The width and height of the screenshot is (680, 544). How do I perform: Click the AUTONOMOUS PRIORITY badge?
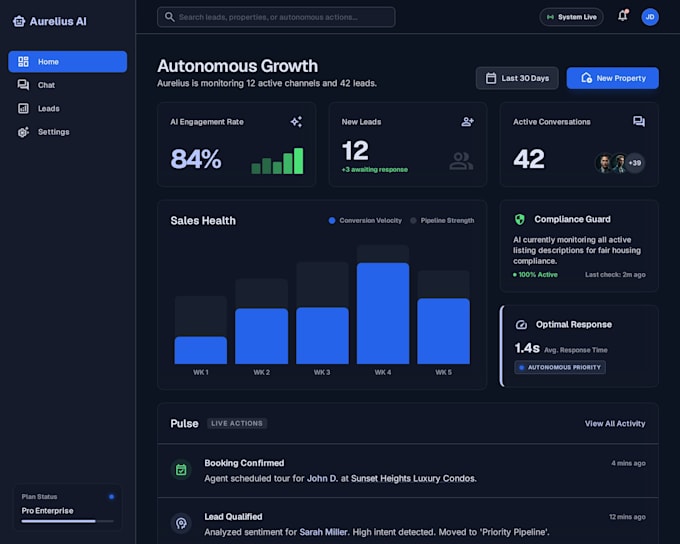pyautogui.click(x=560, y=367)
